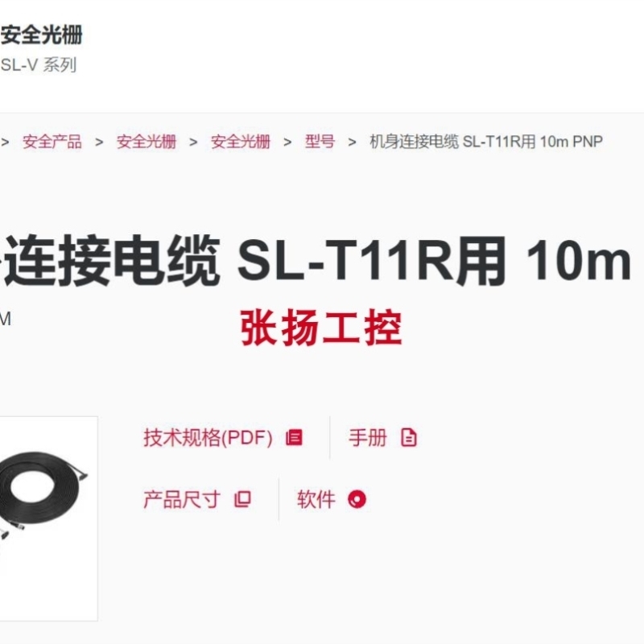Click the 软件 red disc icon

(357, 499)
